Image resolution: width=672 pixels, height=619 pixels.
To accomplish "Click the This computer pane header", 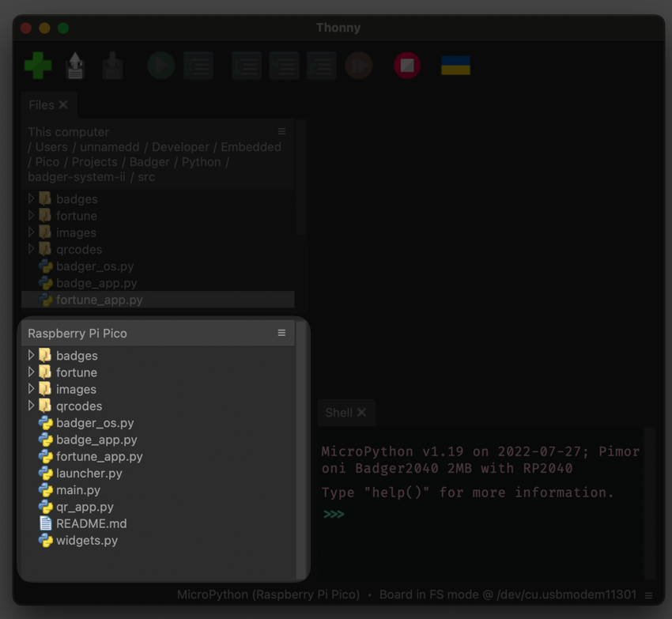I will click(x=157, y=154).
